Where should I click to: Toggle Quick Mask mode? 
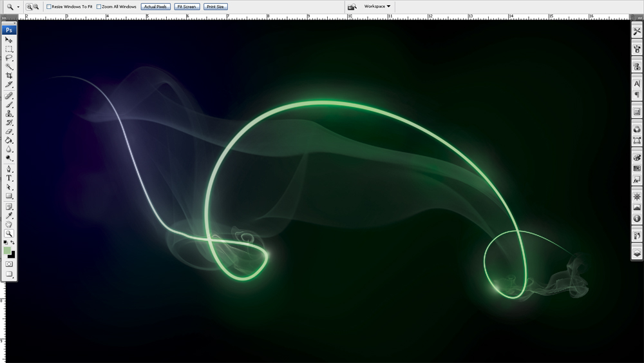pos(8,264)
